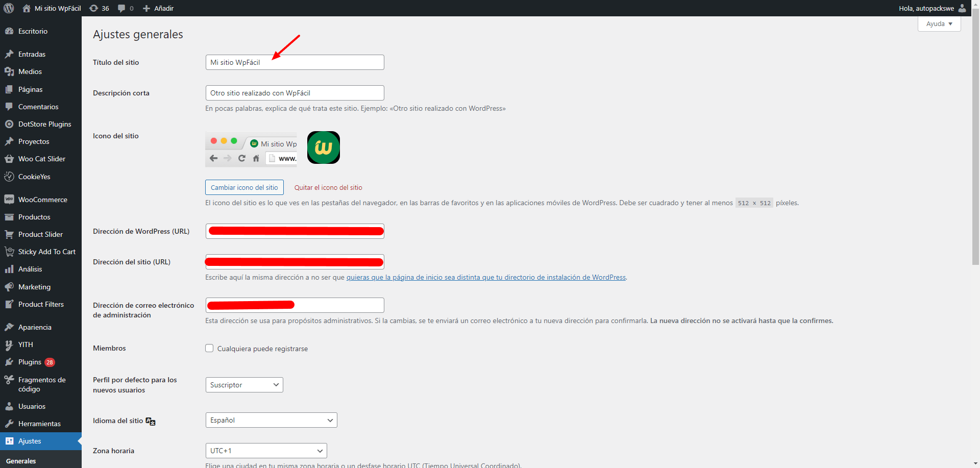Click the Sticky Add To Cart icon
The height and width of the screenshot is (468, 980).
[9, 252]
